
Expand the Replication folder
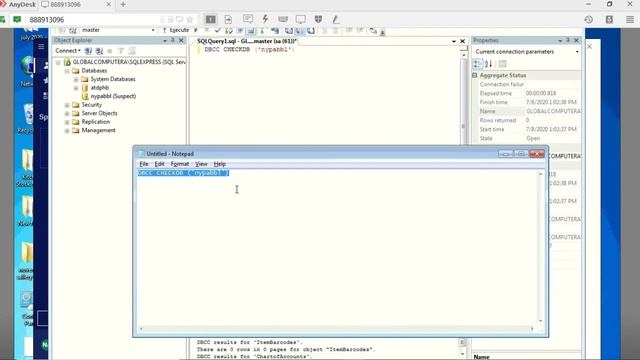[67, 122]
